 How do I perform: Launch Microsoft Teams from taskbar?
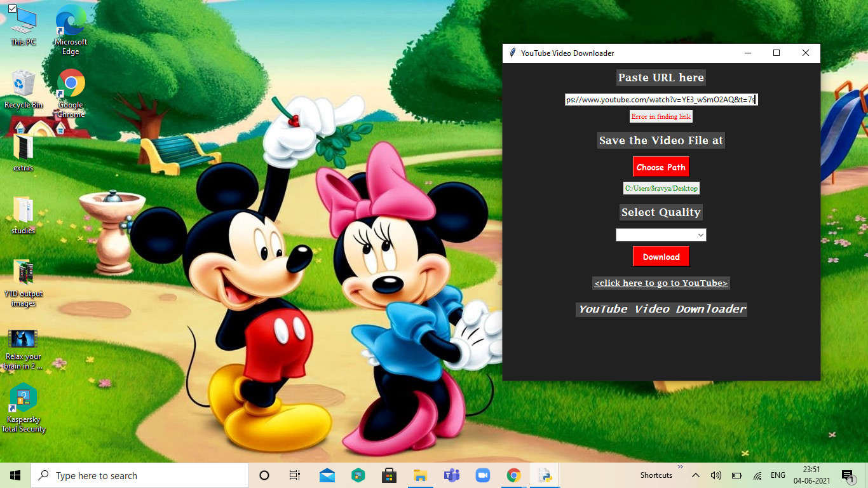(451, 475)
